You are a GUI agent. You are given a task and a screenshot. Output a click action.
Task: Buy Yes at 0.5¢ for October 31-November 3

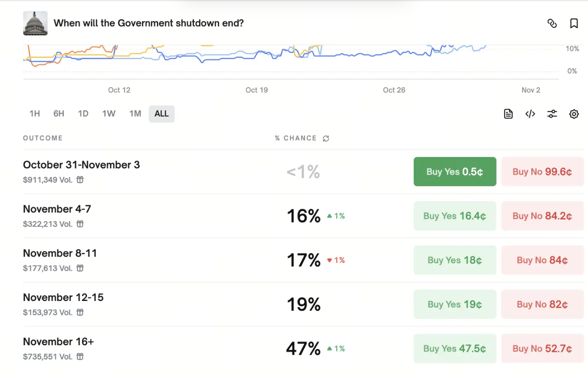[x=455, y=172]
